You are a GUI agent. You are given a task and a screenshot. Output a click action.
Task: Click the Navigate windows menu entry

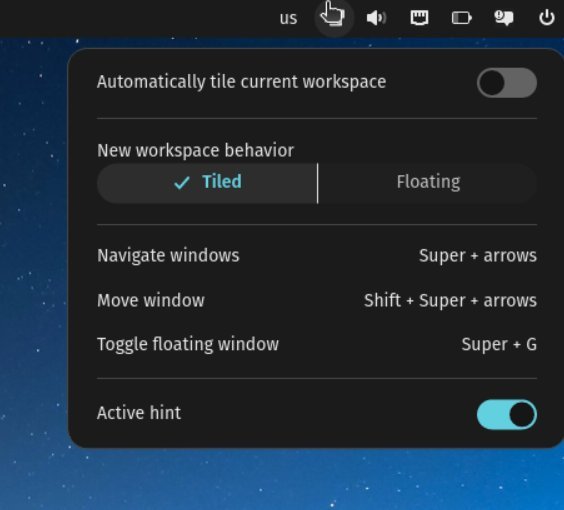pyautogui.click(x=317, y=256)
